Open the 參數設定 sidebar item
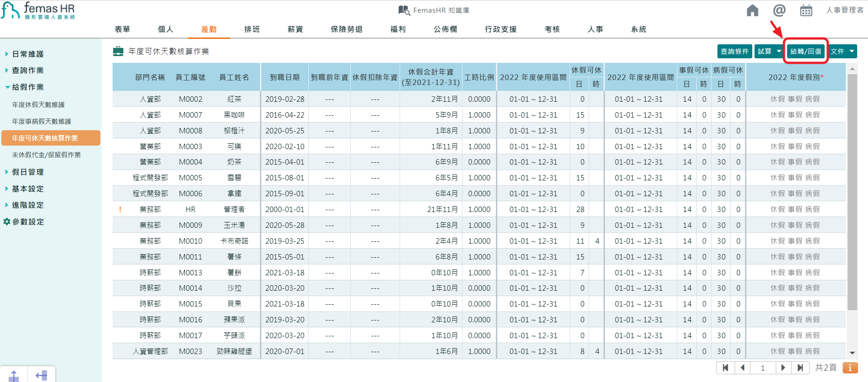 [x=28, y=222]
